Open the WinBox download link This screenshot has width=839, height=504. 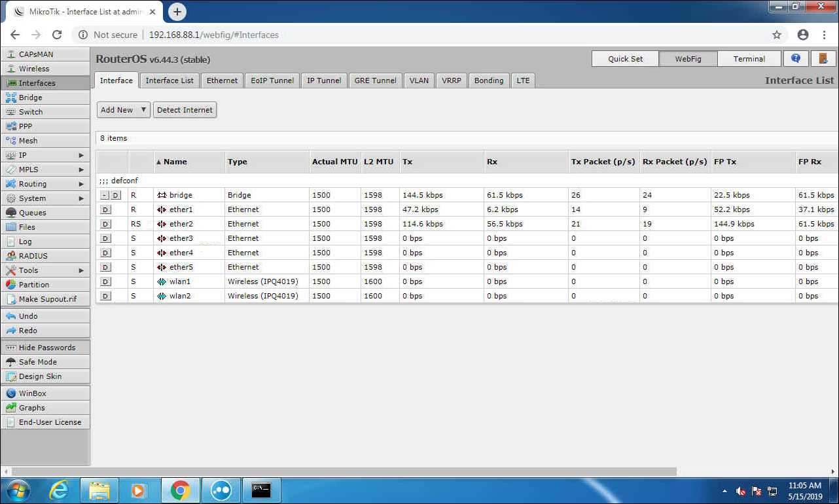pyautogui.click(x=45, y=393)
